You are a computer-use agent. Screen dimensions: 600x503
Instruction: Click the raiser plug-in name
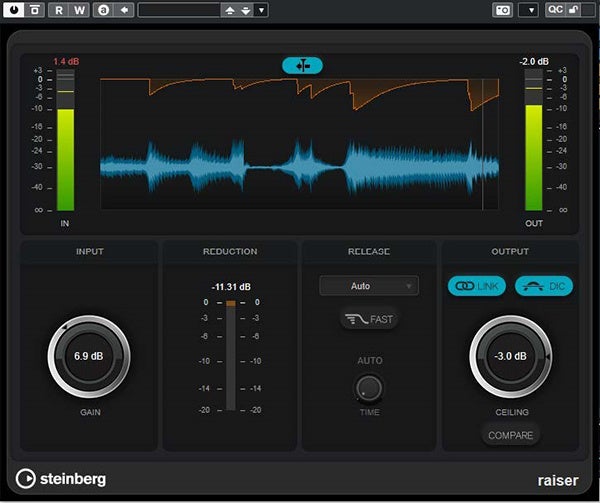click(558, 480)
